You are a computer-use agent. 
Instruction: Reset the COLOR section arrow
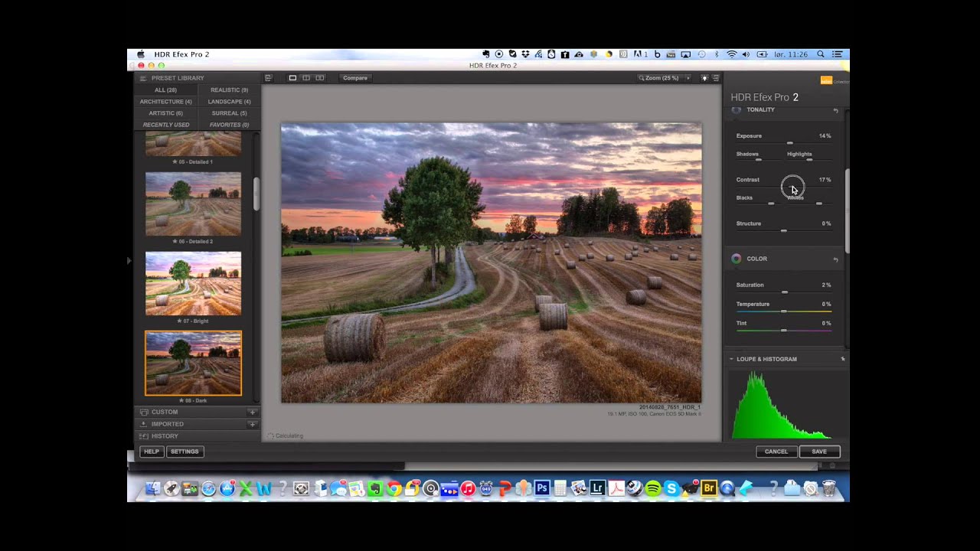coord(835,259)
